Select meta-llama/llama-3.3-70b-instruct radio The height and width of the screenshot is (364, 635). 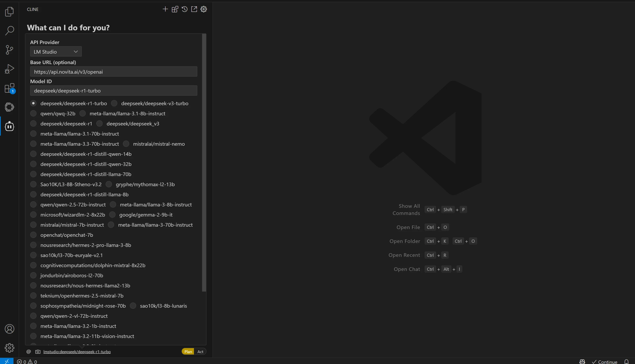point(33,144)
